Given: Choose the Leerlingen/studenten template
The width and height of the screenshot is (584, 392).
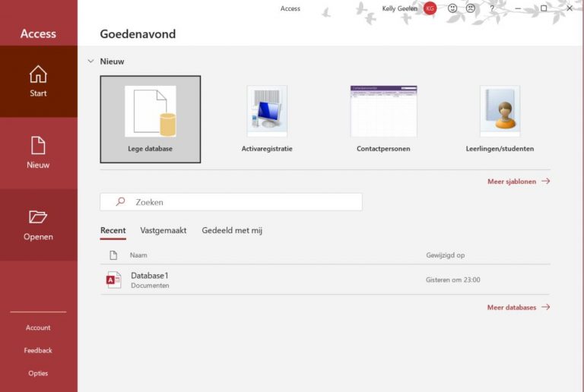Looking at the screenshot, I should point(500,119).
